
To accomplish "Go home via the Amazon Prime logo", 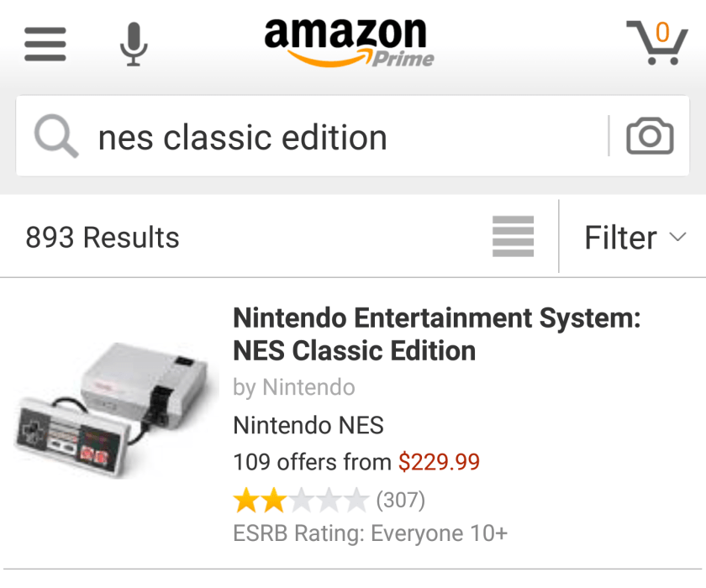I will (348, 42).
